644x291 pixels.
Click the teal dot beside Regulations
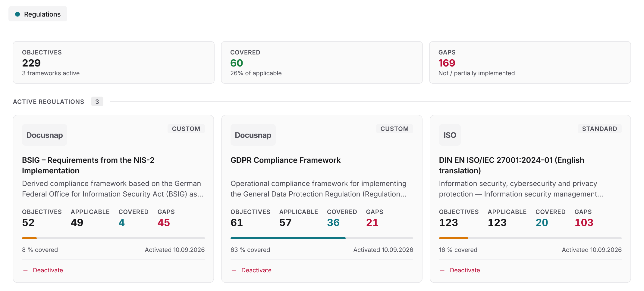(x=17, y=14)
